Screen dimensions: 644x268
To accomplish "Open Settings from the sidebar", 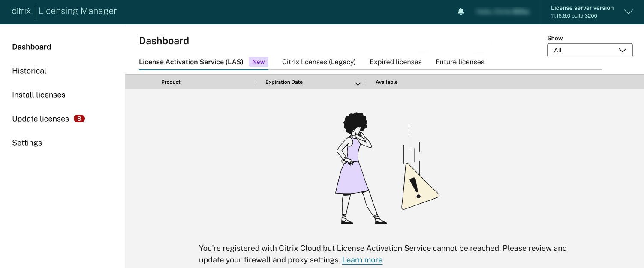I will tap(27, 143).
